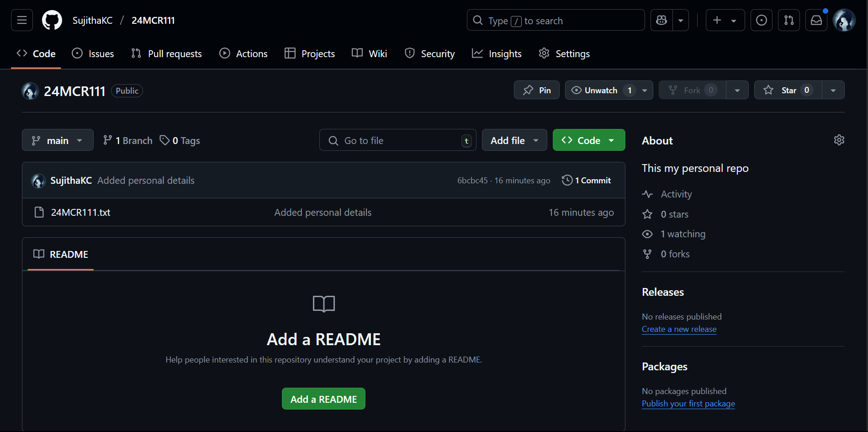Image resolution: width=868 pixels, height=432 pixels.
Task: Open the SujithaKC owner link
Action: coord(92,21)
